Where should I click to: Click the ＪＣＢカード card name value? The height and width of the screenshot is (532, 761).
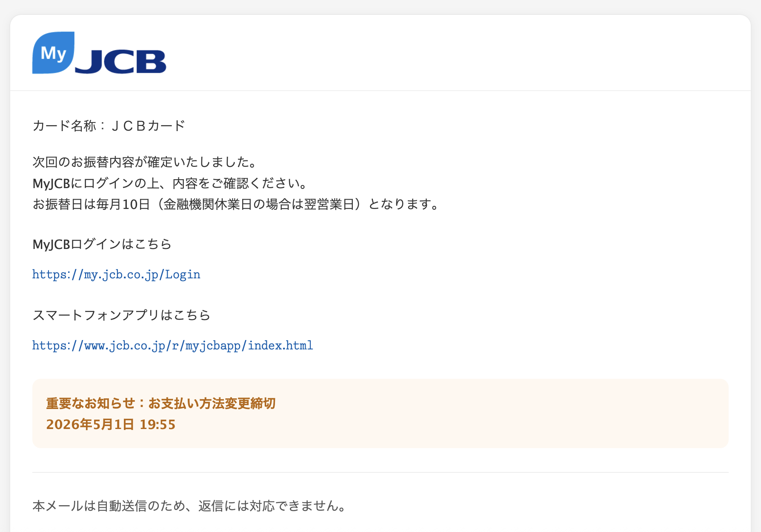click(x=148, y=126)
